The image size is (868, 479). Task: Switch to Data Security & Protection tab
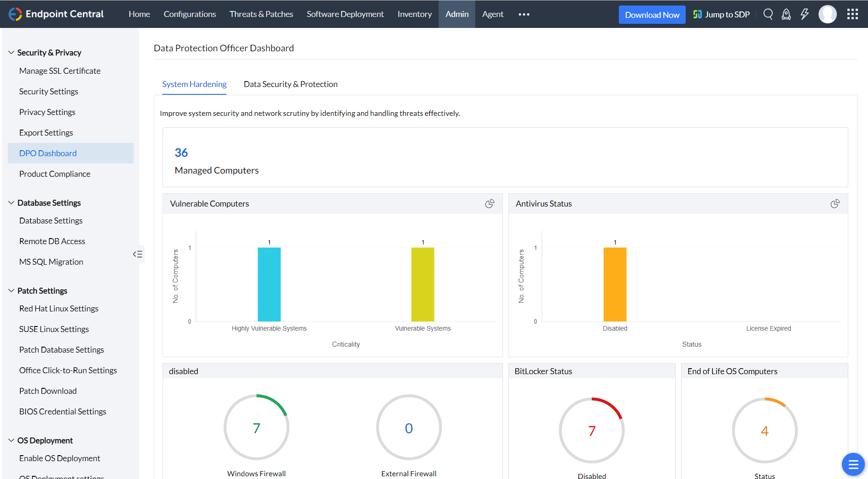pyautogui.click(x=290, y=84)
